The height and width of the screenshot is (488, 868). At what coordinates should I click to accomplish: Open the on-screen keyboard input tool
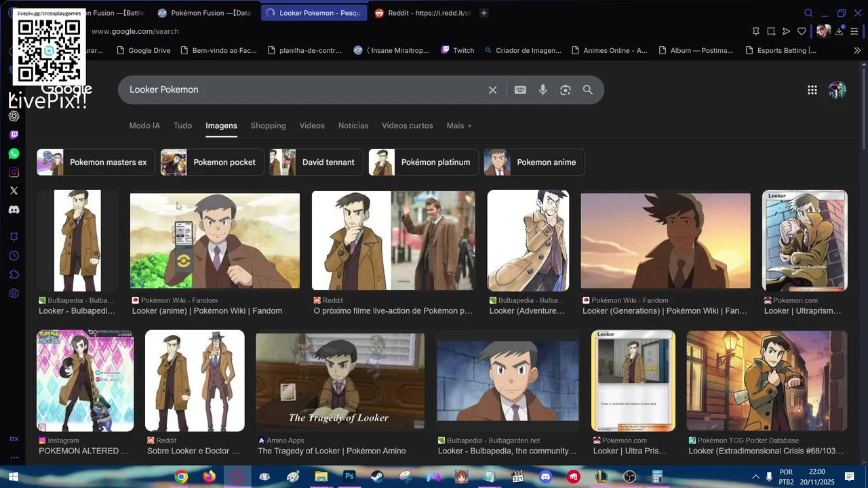point(520,90)
